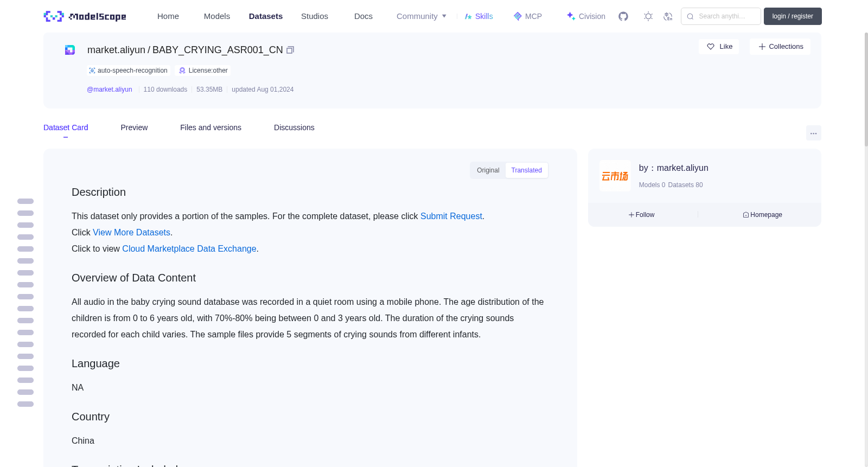
Task: Open the Skills nav item
Action: 478,16
